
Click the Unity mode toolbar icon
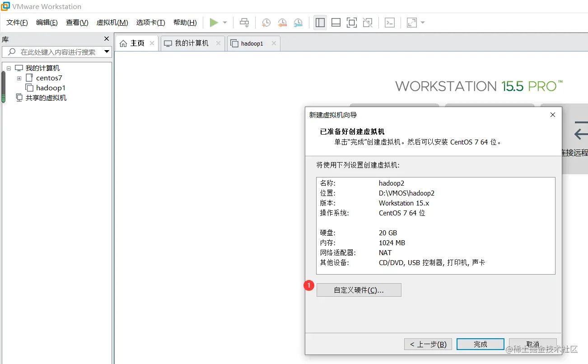tap(368, 23)
